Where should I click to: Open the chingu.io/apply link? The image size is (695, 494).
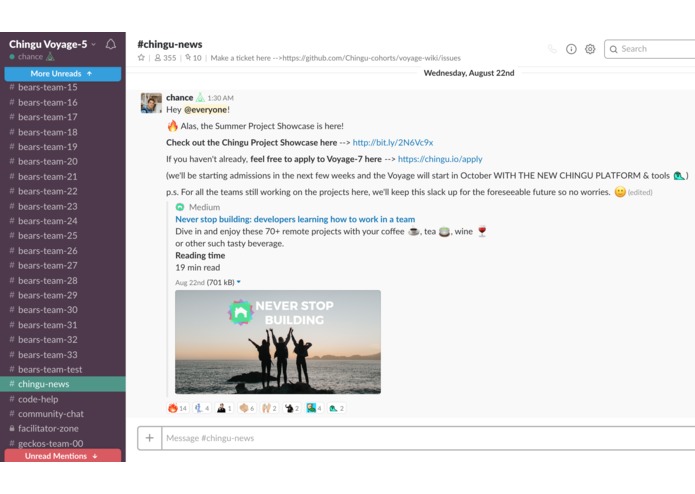tap(440, 159)
